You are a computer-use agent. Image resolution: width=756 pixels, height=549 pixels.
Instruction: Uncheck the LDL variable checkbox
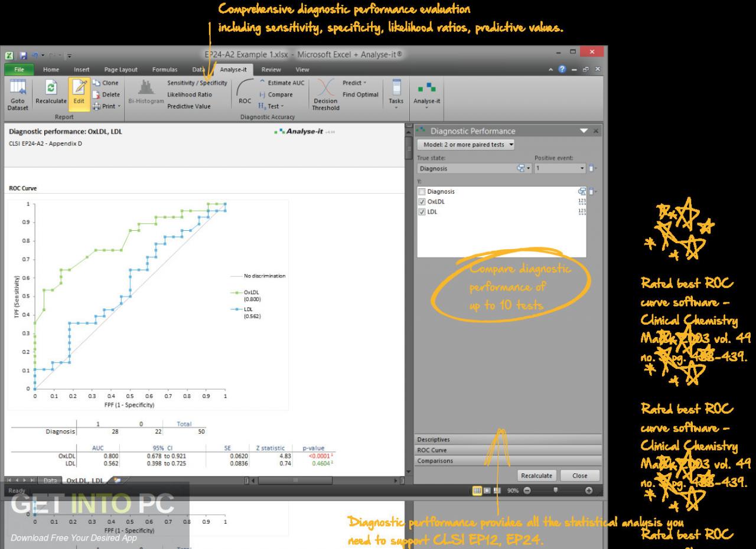tap(421, 212)
